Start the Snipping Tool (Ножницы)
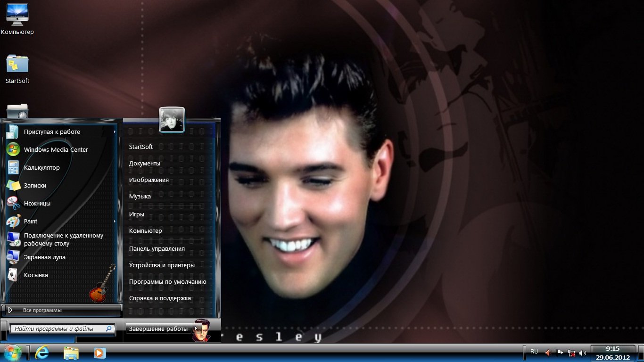Screen dimensions: 644x362 point(37,204)
